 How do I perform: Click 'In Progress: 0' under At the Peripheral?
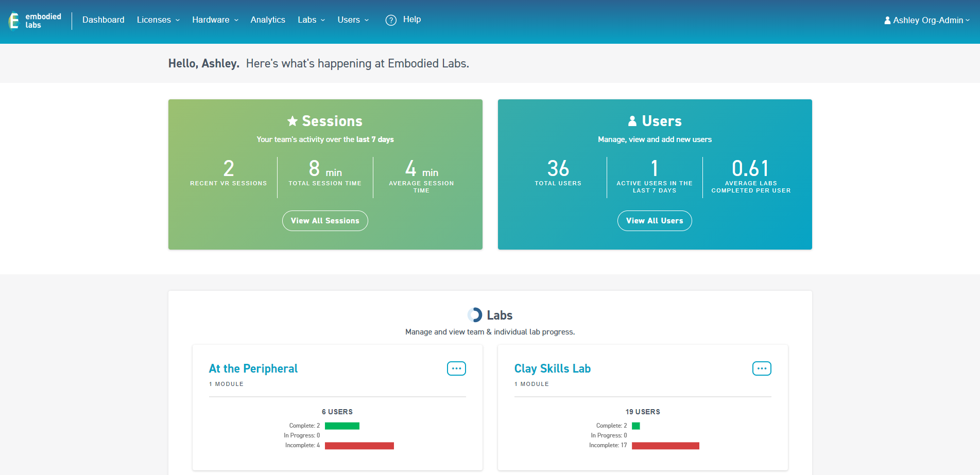coord(302,435)
